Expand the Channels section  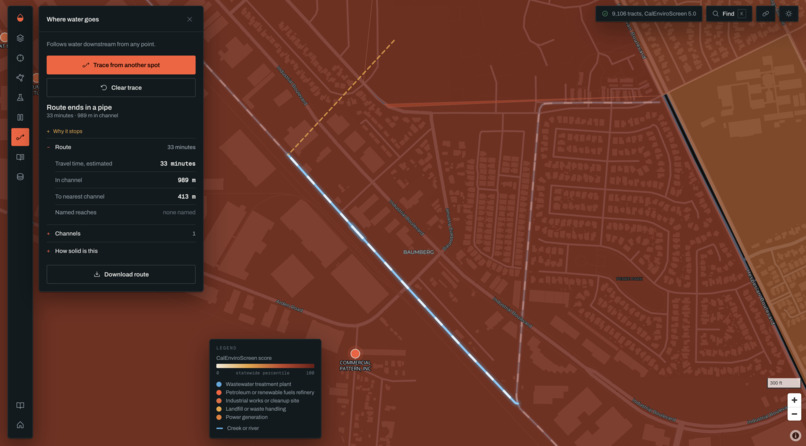(121, 233)
